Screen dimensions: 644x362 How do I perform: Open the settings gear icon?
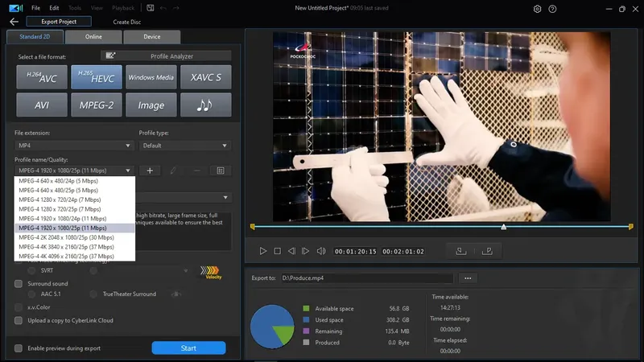pyautogui.click(x=538, y=9)
